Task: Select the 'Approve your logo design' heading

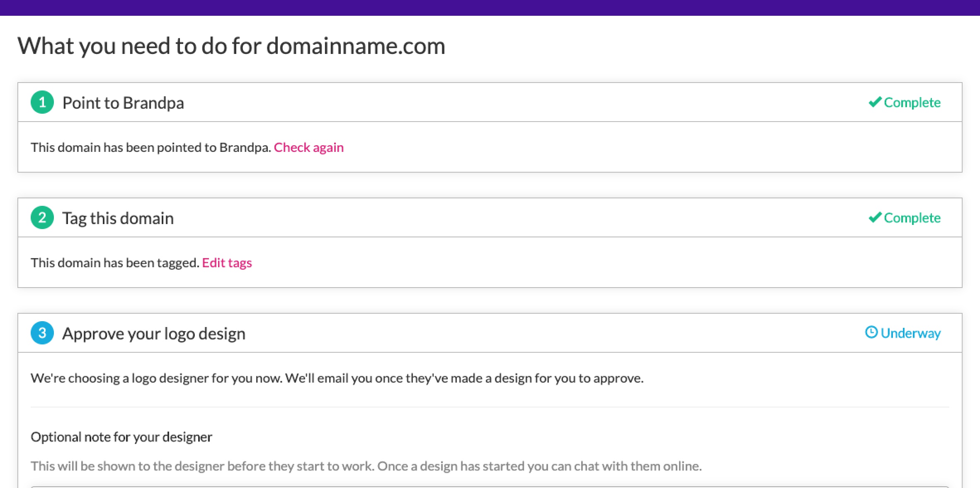Action: [x=154, y=334]
